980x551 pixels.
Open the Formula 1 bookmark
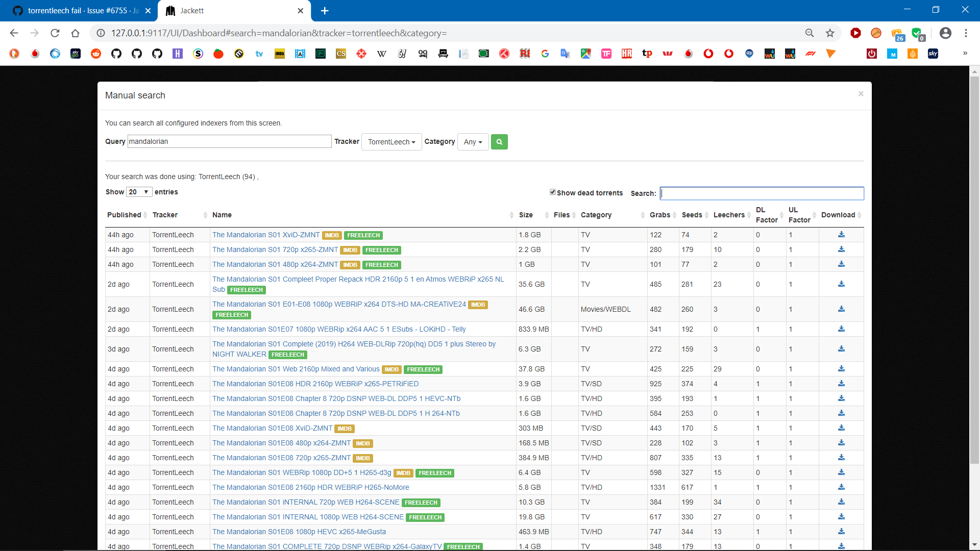(x=811, y=54)
